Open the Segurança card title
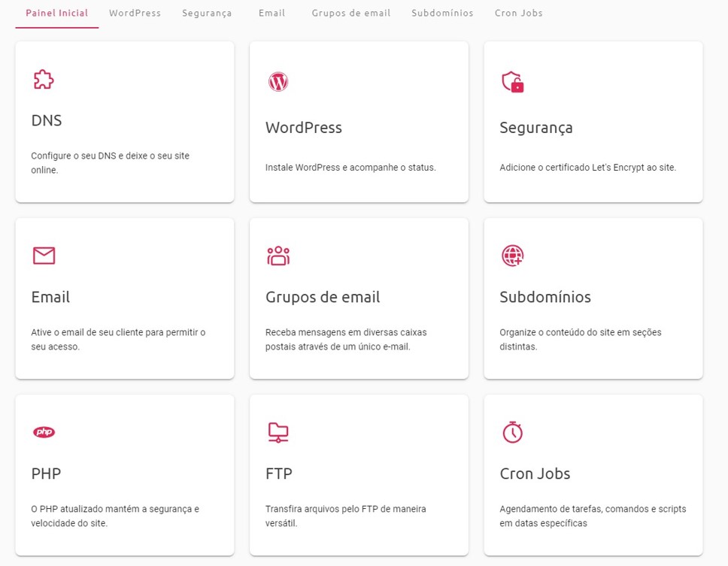The height and width of the screenshot is (566, 728). point(536,128)
